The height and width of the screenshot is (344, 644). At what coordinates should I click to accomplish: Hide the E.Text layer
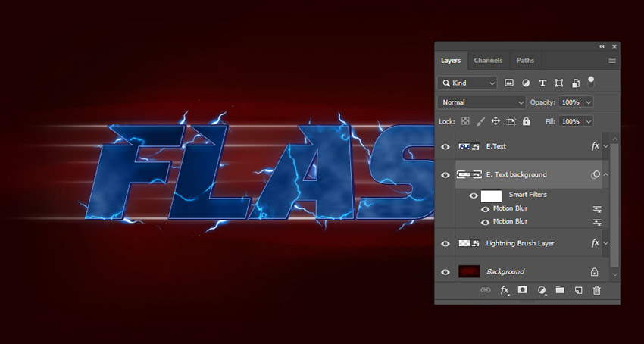click(445, 146)
